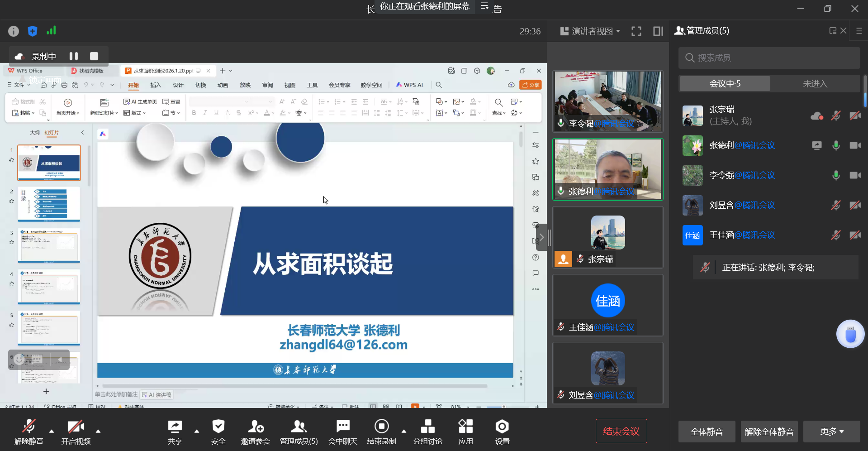Click the End Meeting (结束会议) button

click(621, 432)
